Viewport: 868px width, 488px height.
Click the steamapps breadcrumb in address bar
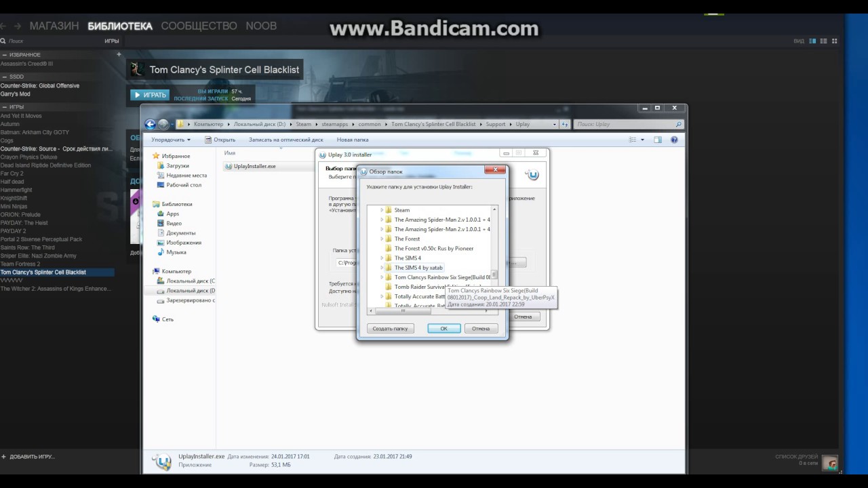coord(335,124)
